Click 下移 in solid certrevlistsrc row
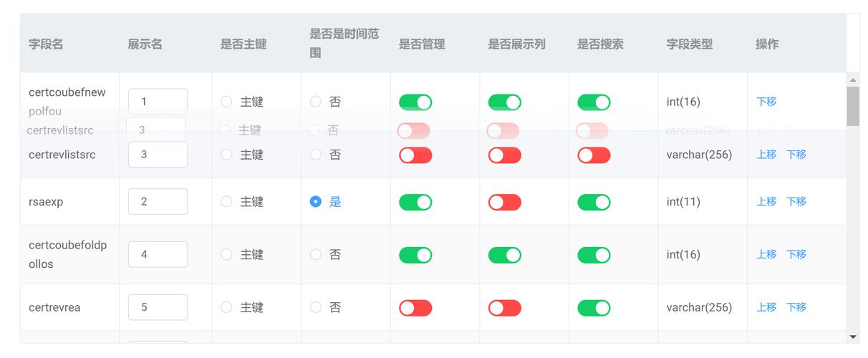 [796, 155]
